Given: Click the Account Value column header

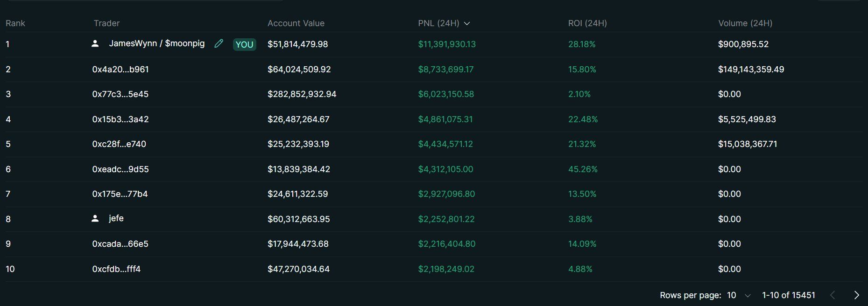Looking at the screenshot, I should point(296,23).
